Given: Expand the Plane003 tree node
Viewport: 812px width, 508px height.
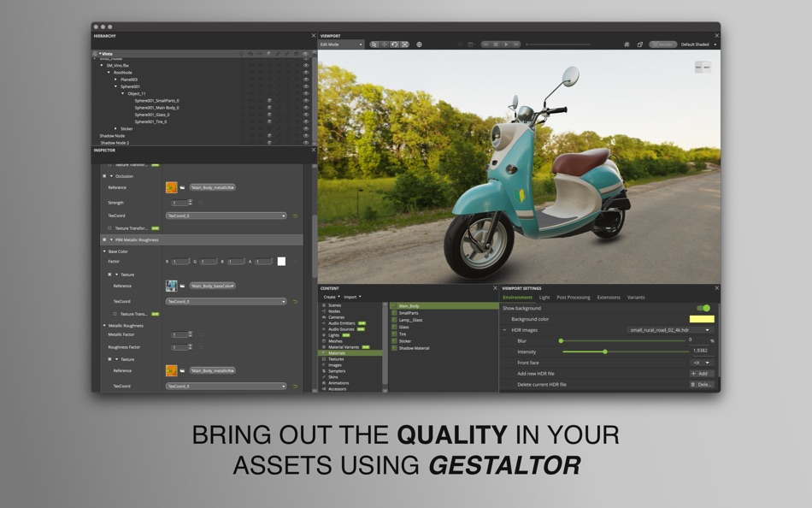Looking at the screenshot, I should pos(115,80).
